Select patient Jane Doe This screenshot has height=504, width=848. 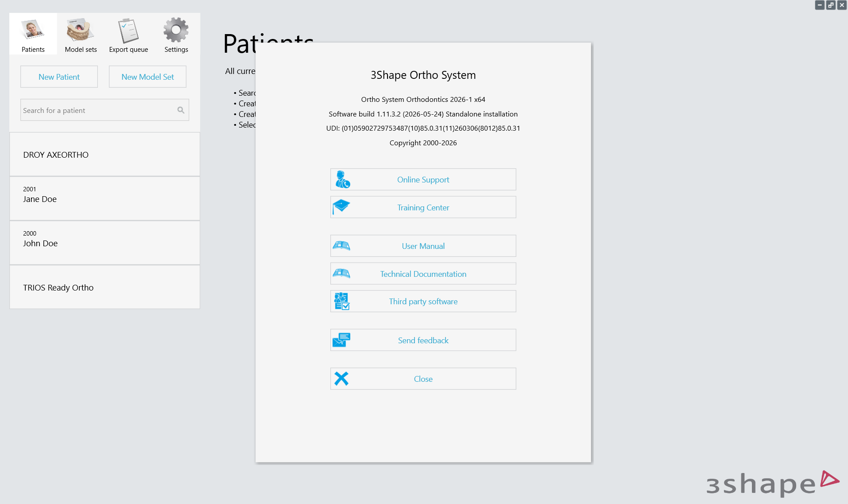point(105,198)
